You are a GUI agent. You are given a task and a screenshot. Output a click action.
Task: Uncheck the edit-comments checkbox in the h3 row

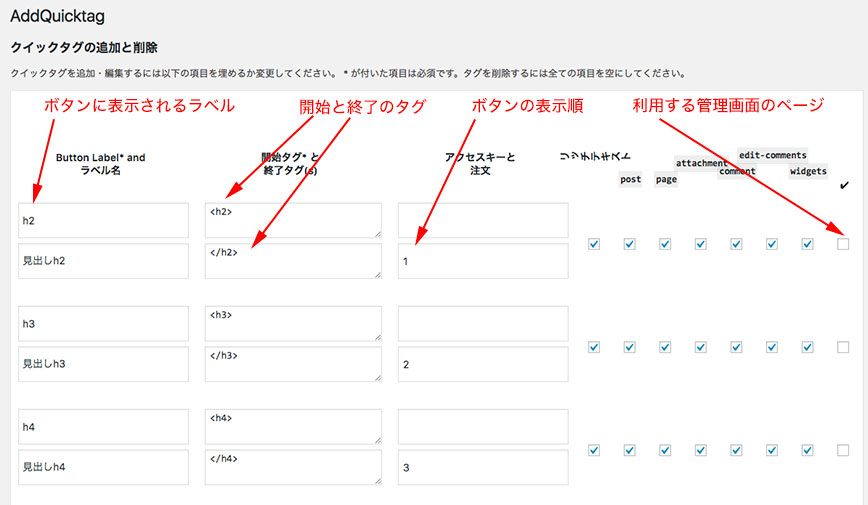click(772, 347)
